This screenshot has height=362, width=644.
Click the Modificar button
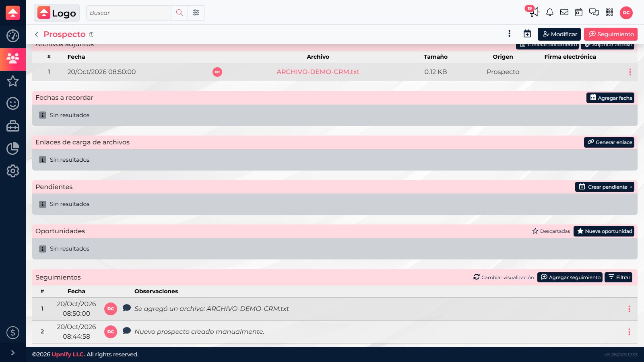pos(559,34)
